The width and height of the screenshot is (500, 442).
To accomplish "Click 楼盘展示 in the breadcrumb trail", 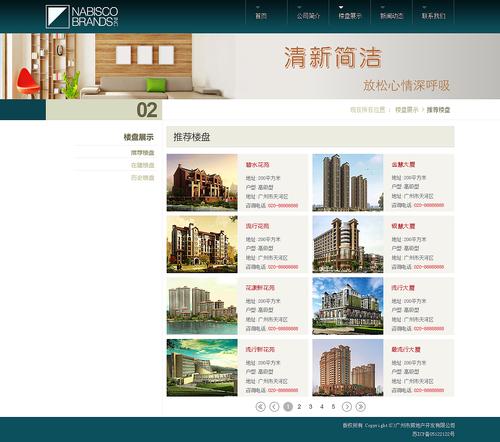I will [406, 110].
